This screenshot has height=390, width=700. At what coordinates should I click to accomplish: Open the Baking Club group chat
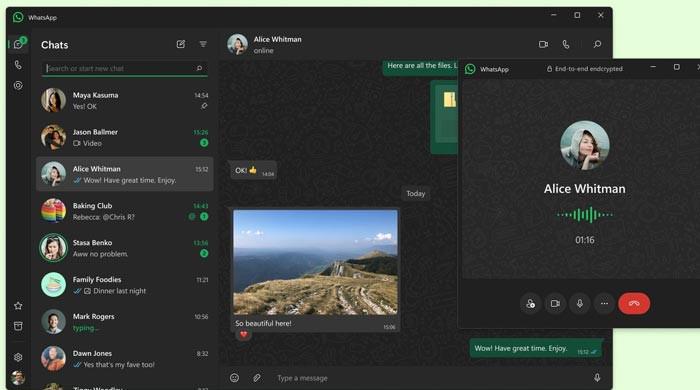pyautogui.click(x=125, y=211)
